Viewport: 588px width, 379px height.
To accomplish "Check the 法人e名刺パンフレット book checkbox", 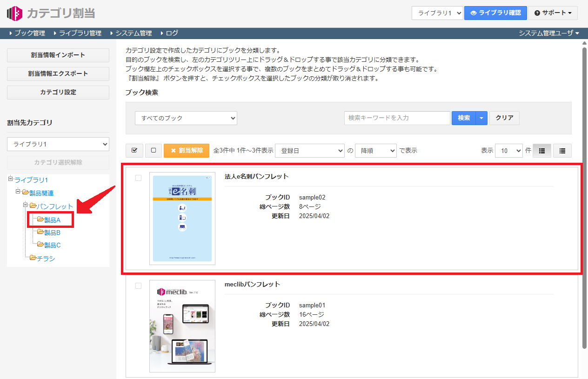I will coord(138,178).
